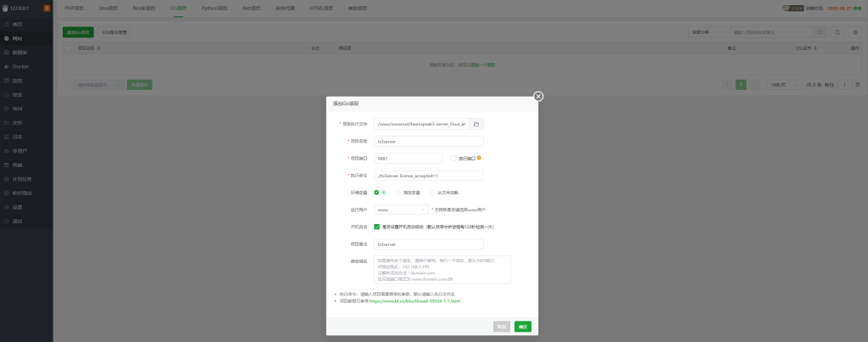The image size is (868, 342).
Task: Click the orange help icon next to 放行端口
Action: (x=479, y=157)
